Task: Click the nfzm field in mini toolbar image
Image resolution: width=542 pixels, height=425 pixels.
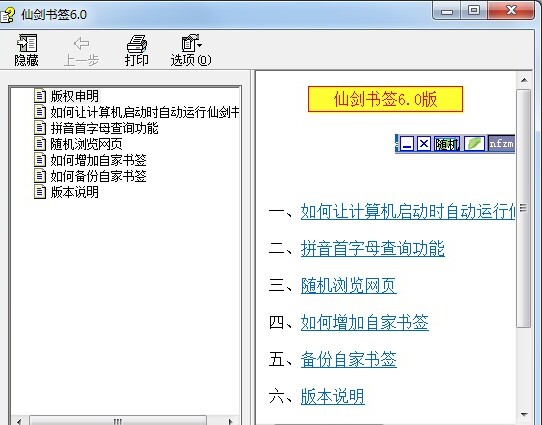Action: pyautogui.click(x=501, y=143)
